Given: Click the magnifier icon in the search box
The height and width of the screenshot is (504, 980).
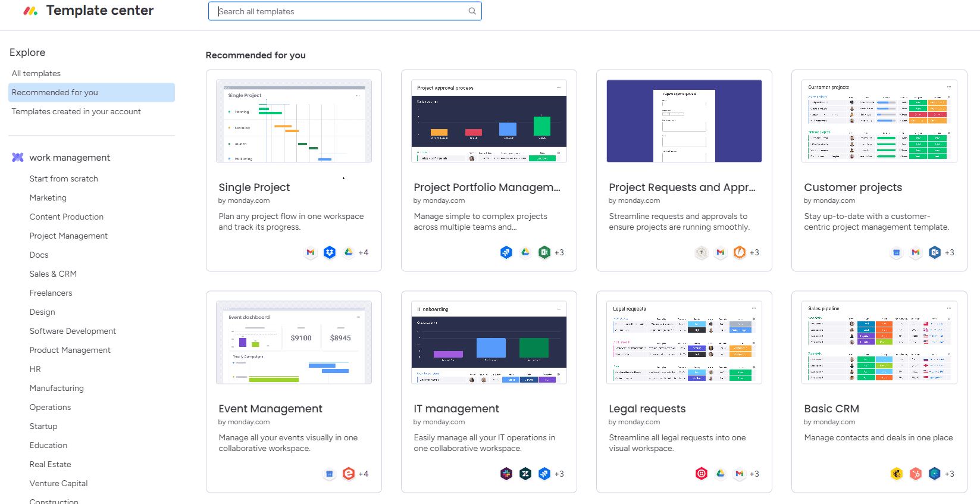Looking at the screenshot, I should pos(472,11).
